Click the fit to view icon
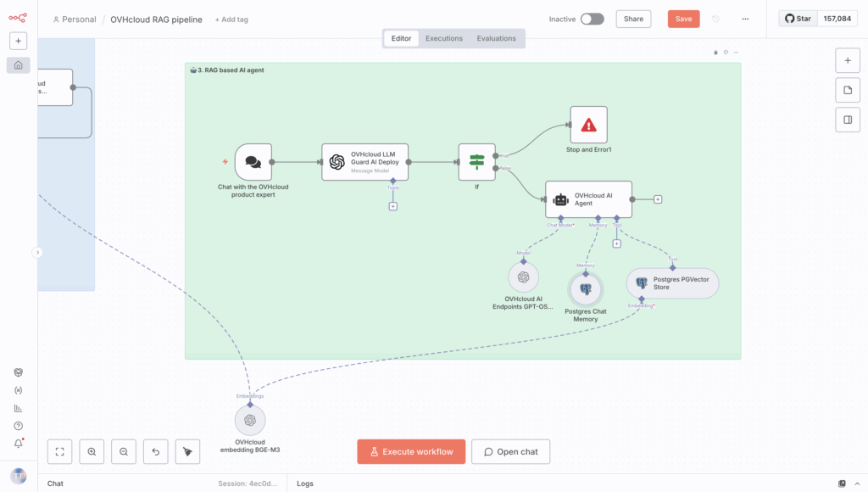The image size is (868, 492). tap(59, 452)
